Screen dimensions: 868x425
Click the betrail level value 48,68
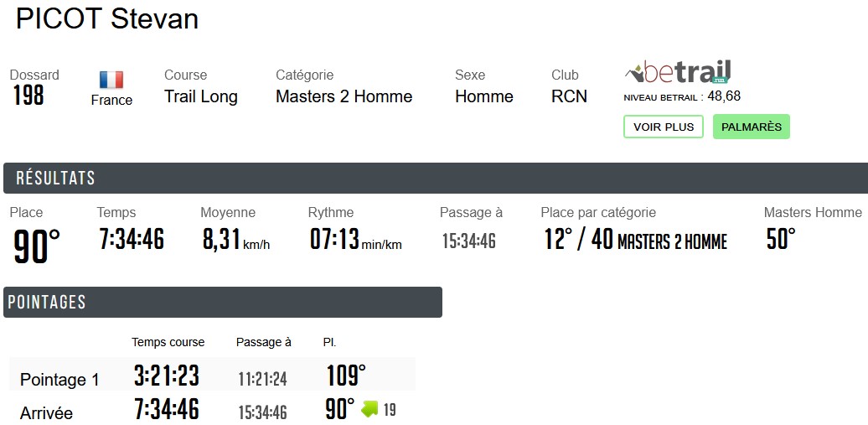coord(724,96)
